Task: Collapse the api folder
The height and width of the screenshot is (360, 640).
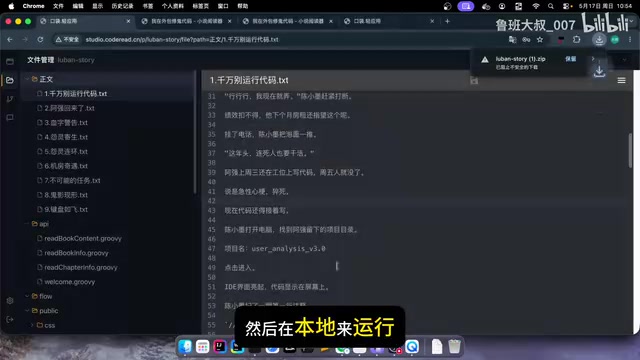Action: pos(27,224)
